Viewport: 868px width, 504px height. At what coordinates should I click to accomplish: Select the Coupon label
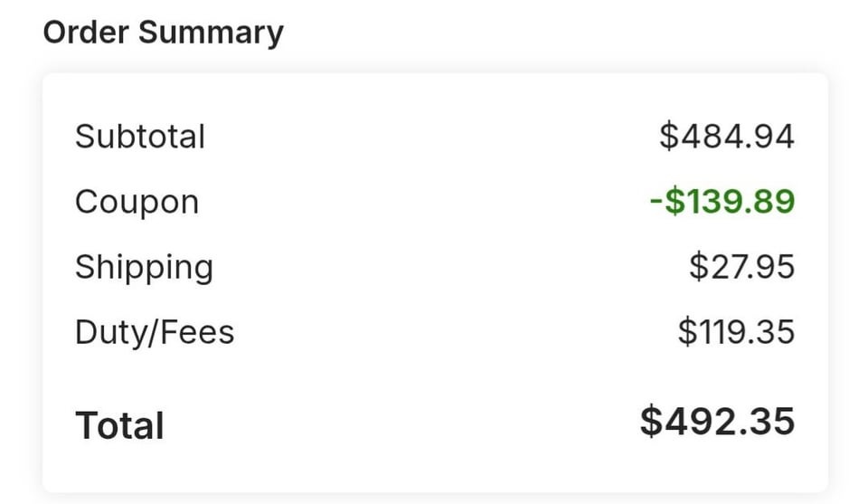point(137,202)
